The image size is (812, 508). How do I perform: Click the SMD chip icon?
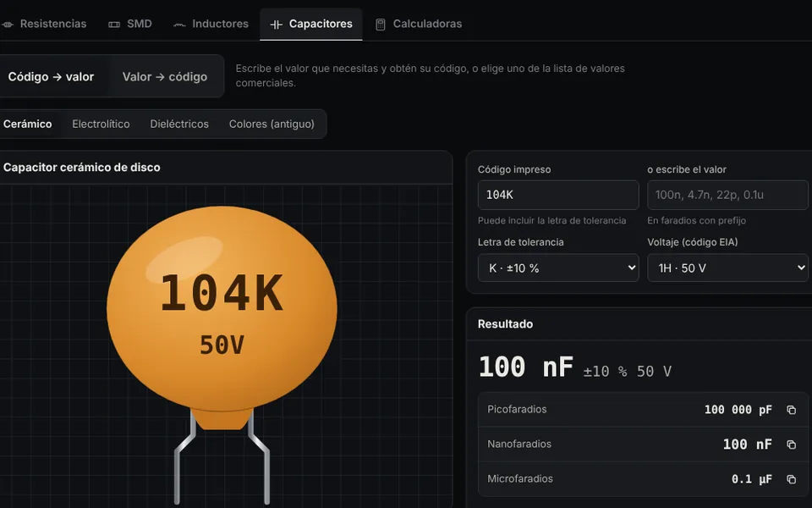114,25
